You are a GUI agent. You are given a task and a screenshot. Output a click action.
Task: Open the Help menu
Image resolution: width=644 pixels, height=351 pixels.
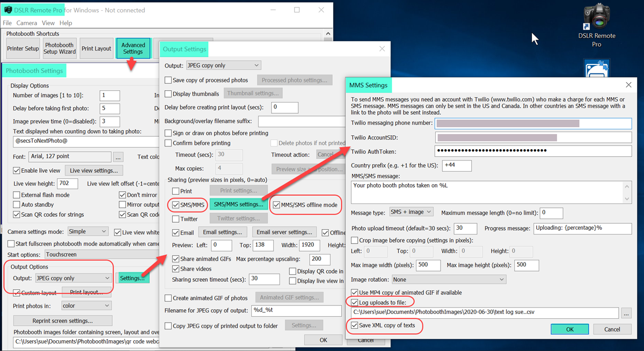point(65,23)
